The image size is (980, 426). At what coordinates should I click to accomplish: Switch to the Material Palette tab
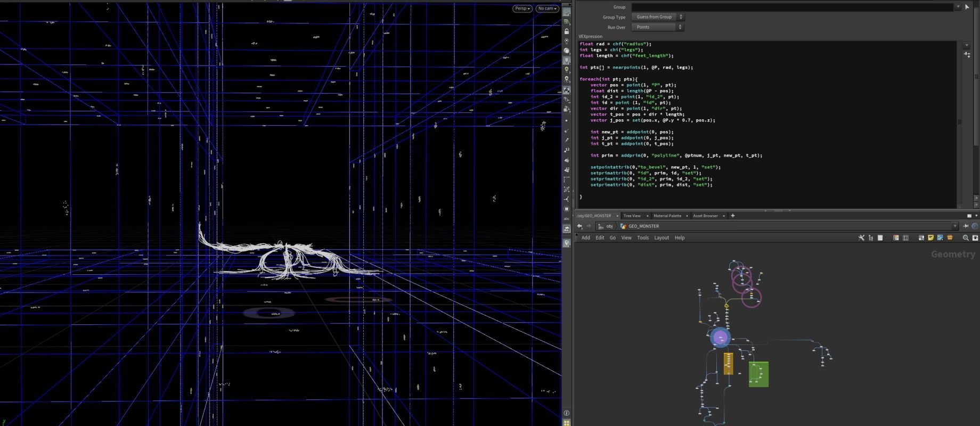click(667, 216)
